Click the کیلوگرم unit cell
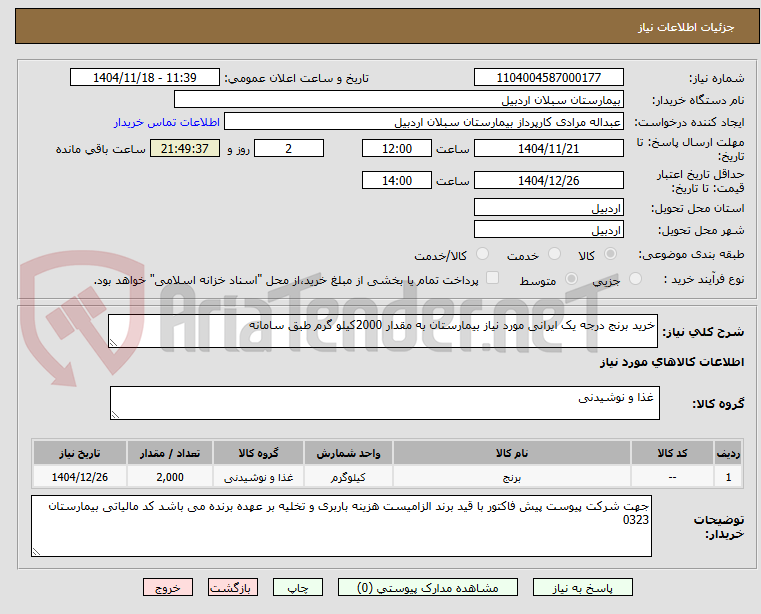 tap(348, 477)
